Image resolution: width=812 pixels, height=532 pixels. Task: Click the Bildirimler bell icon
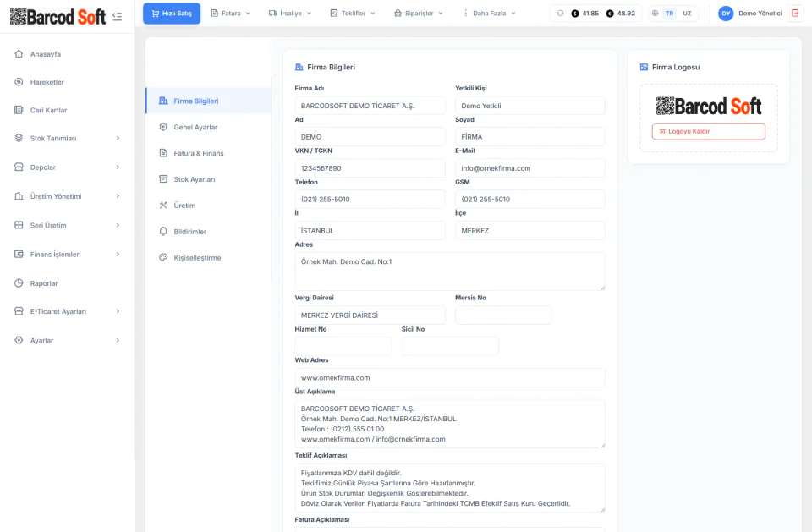(x=163, y=232)
